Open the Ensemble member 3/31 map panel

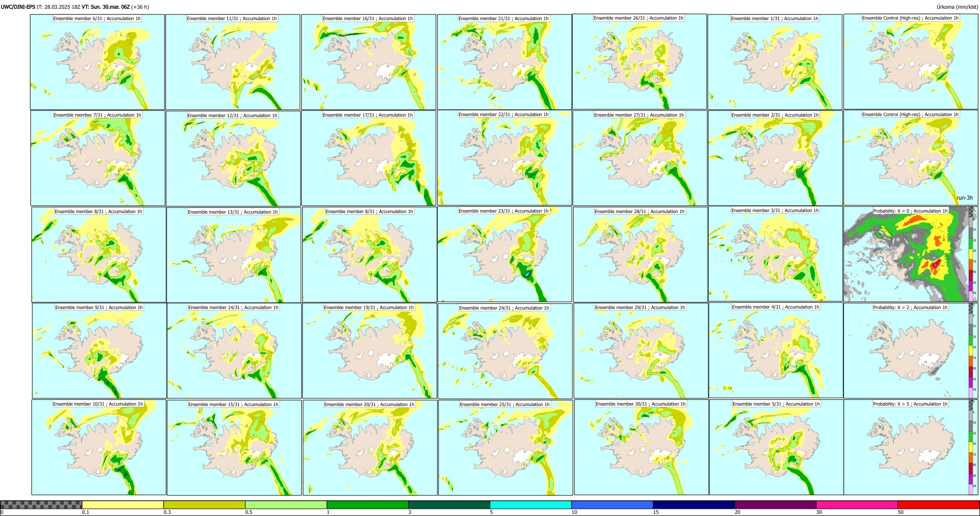pyautogui.click(x=776, y=254)
